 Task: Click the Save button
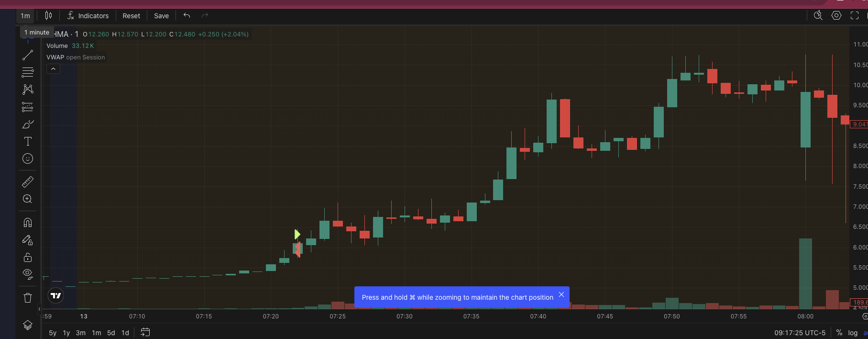[161, 16]
